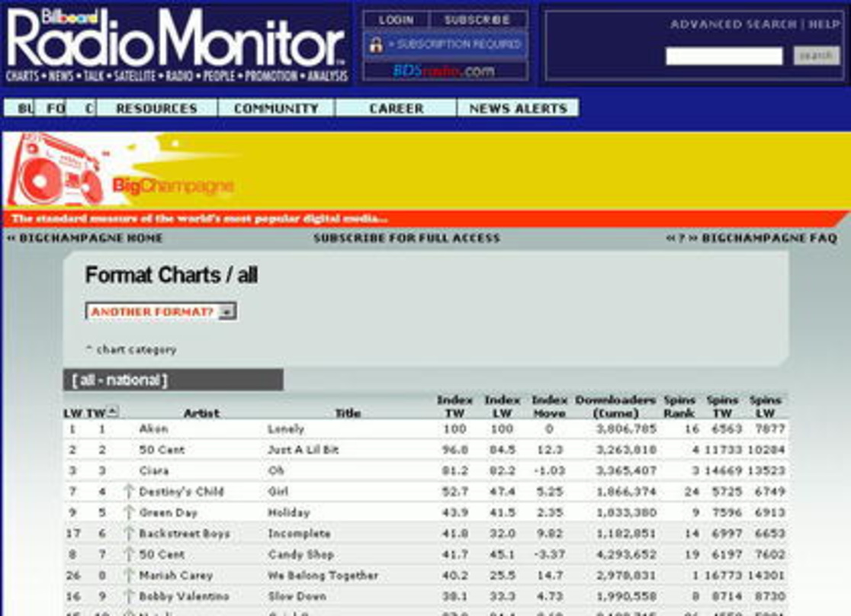Click the Spins LW column header
Screen dimensions: 851x616
point(766,406)
